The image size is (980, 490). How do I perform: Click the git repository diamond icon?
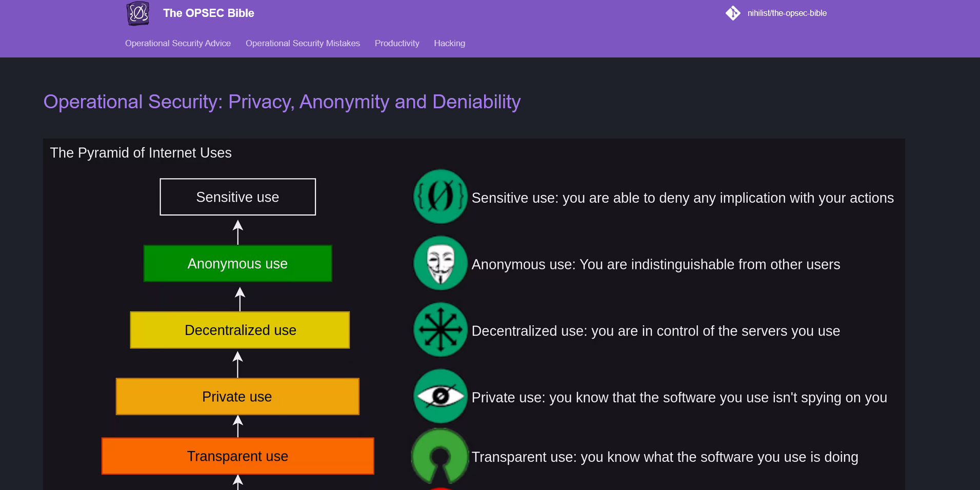[733, 13]
